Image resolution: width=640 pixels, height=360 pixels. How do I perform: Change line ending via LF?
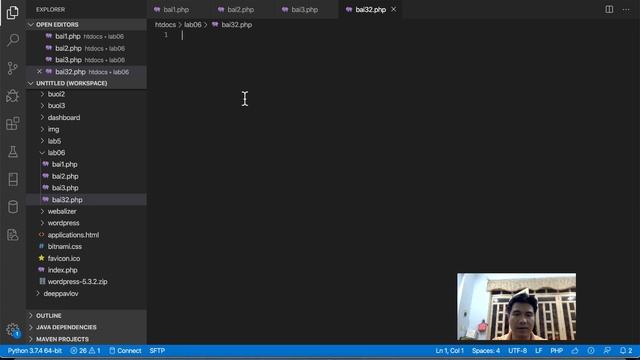(x=539, y=351)
